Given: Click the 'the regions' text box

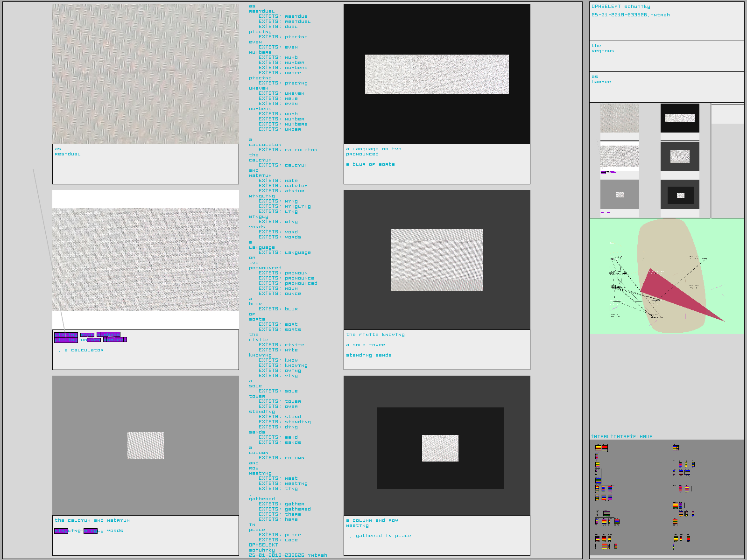Looking at the screenshot, I should [666, 56].
